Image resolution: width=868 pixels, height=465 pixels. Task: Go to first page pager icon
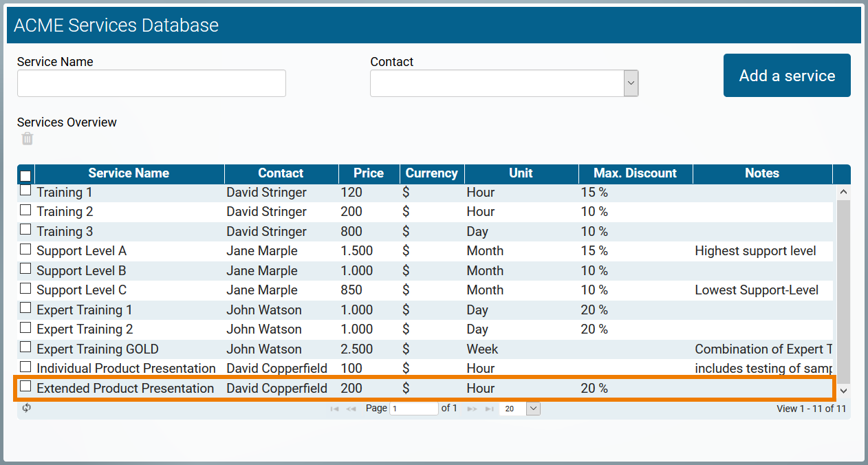tap(334, 409)
